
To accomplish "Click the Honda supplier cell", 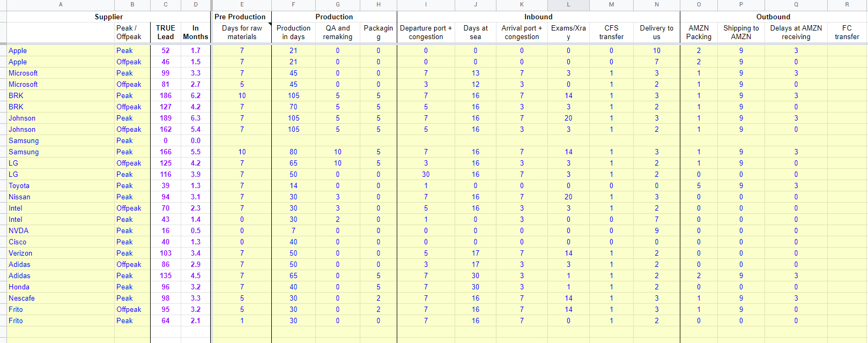I will click(x=61, y=287).
